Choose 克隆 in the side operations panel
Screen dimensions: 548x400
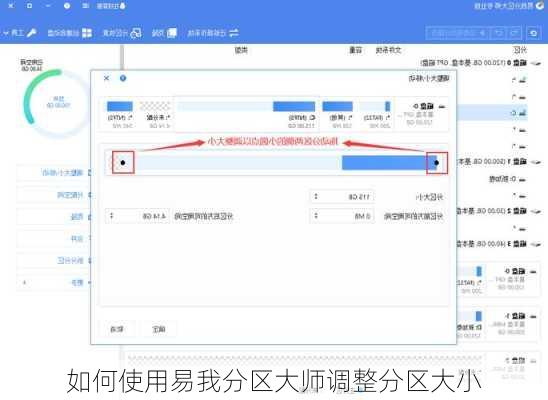53,217
